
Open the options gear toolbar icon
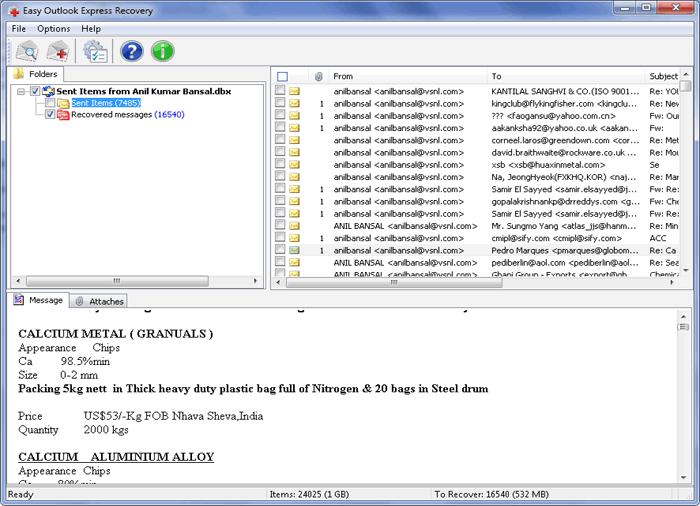[95, 51]
